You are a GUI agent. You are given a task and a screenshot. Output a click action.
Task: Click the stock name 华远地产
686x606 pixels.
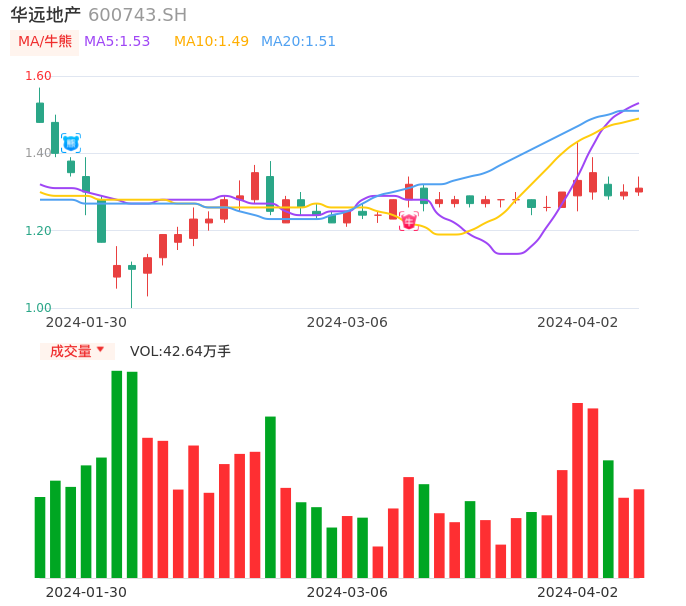click(x=46, y=15)
